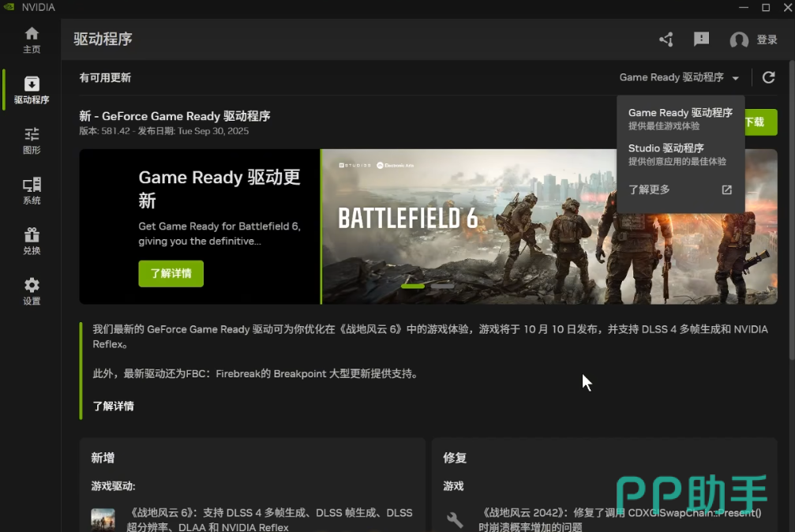This screenshot has height=532, width=795.
Task: Click the 登录 login link
Action: click(767, 40)
